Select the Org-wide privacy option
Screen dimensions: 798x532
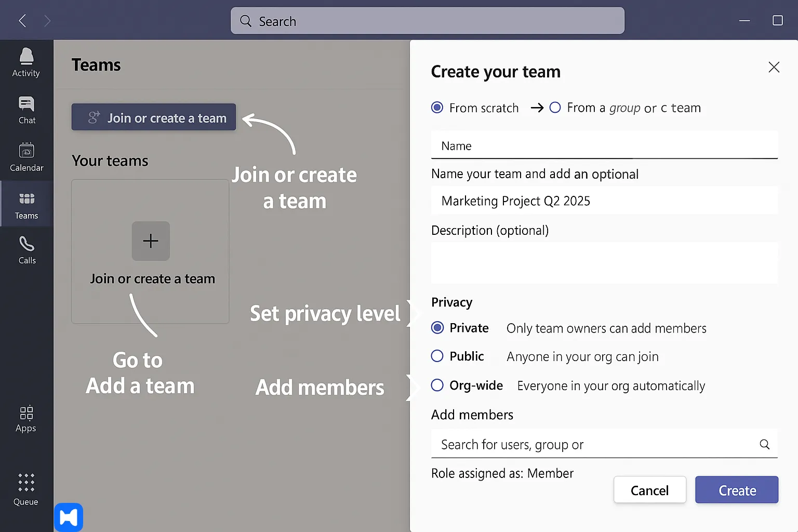(437, 385)
